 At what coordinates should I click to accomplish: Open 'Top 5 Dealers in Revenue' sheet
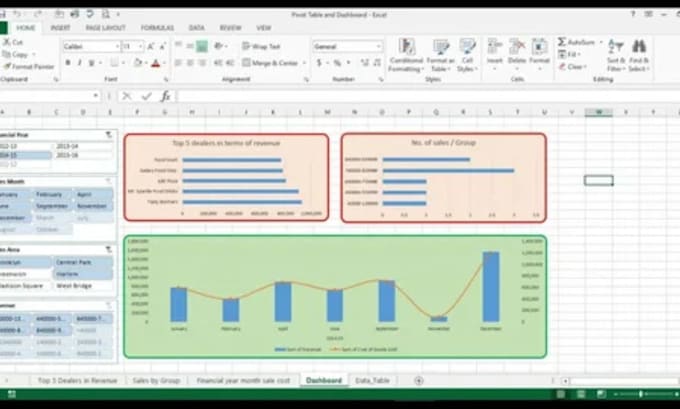coord(78,380)
